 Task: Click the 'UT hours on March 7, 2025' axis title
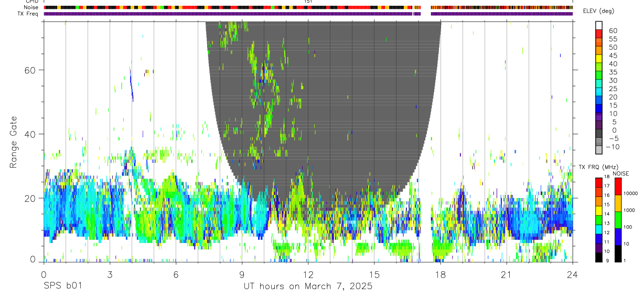[x=308, y=287]
